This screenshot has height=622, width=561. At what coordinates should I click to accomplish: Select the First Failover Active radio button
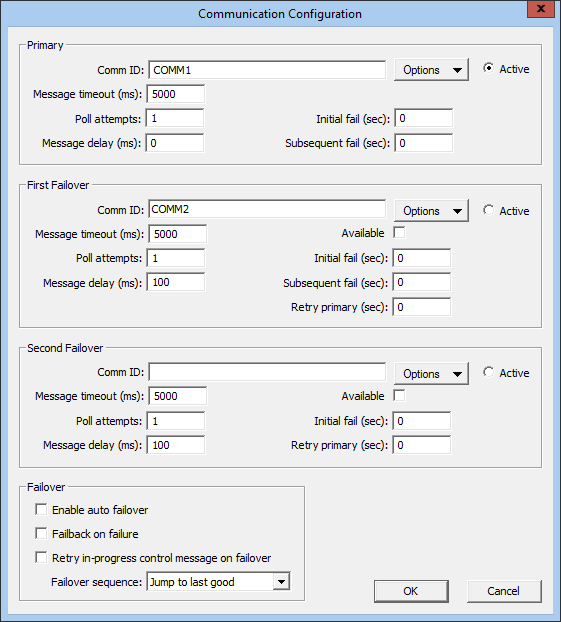(488, 210)
